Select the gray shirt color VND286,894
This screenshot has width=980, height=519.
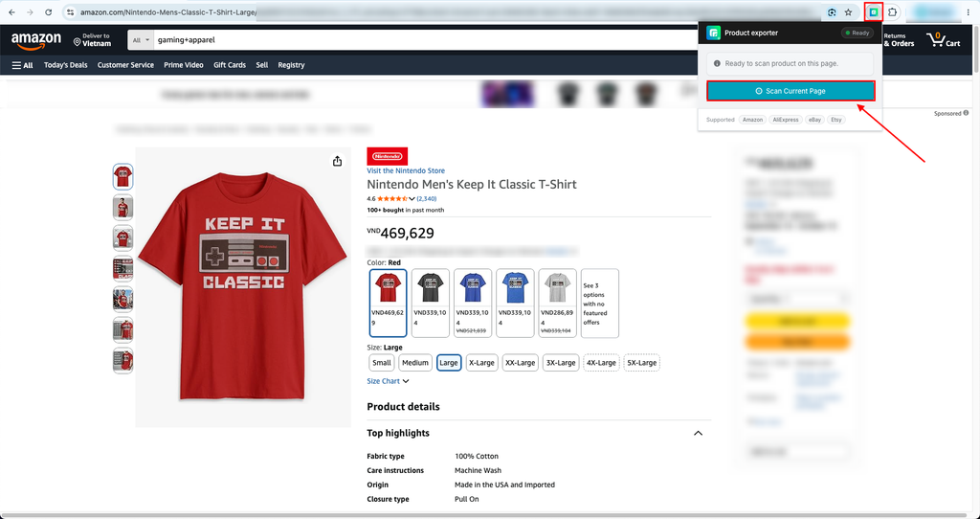(558, 303)
